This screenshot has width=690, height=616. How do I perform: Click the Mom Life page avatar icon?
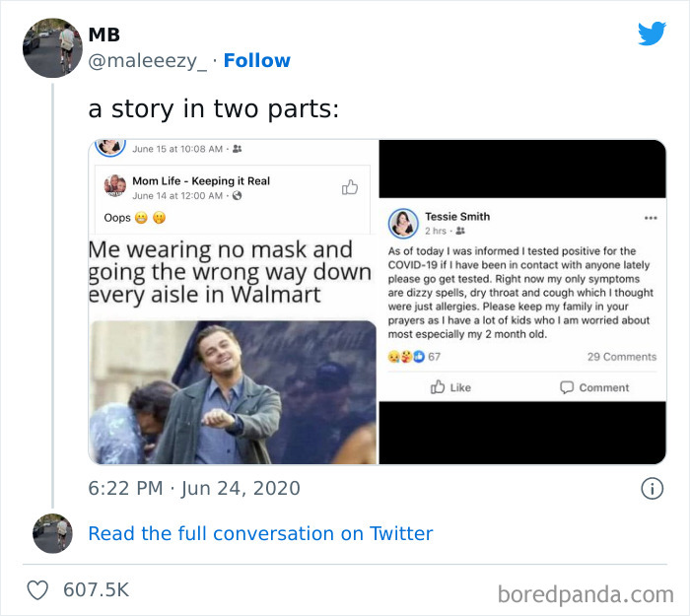(x=114, y=186)
